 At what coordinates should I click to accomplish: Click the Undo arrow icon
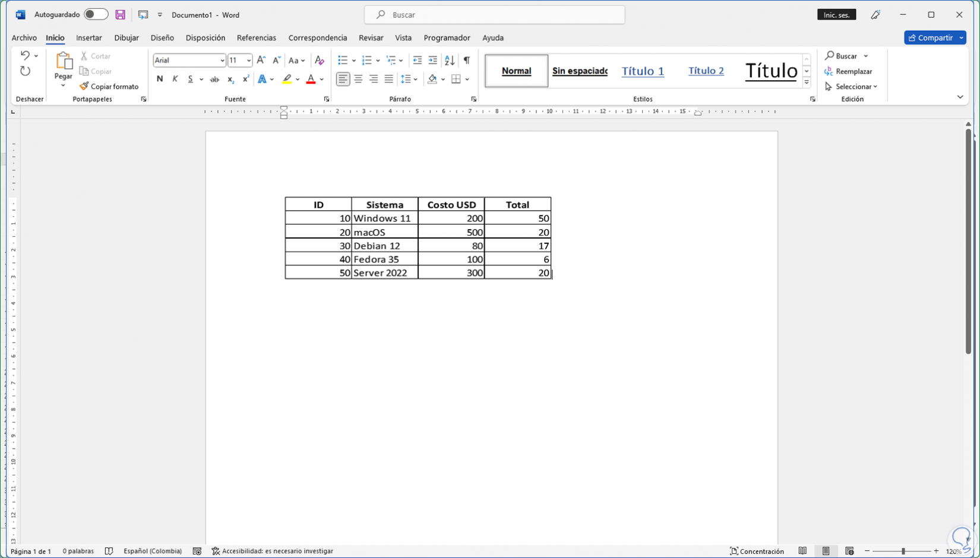pos(25,55)
